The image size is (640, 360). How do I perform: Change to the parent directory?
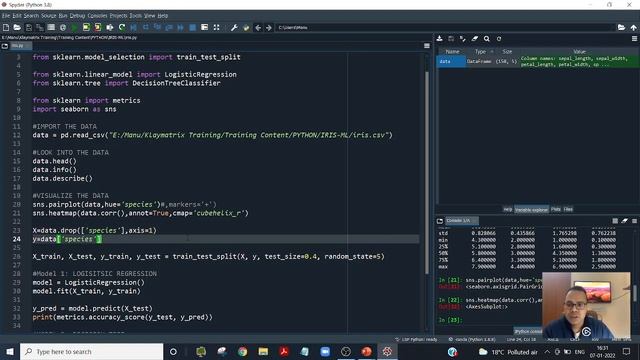(x=633, y=27)
